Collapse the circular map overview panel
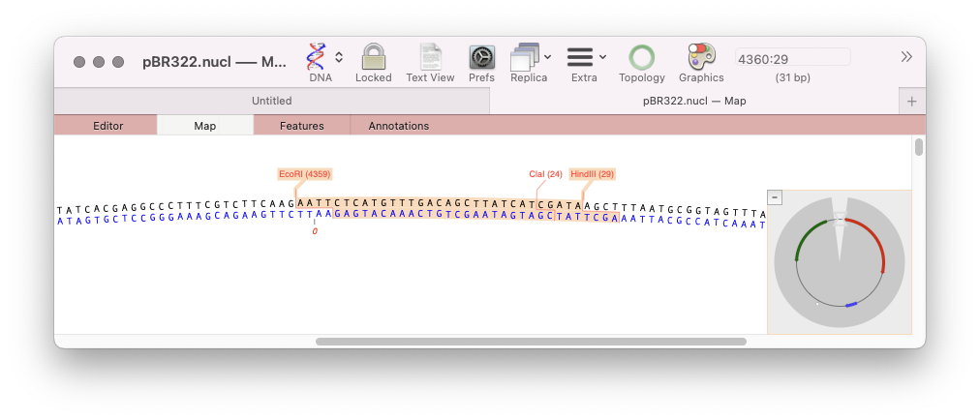This screenshot has width=980, height=420. 775,197
